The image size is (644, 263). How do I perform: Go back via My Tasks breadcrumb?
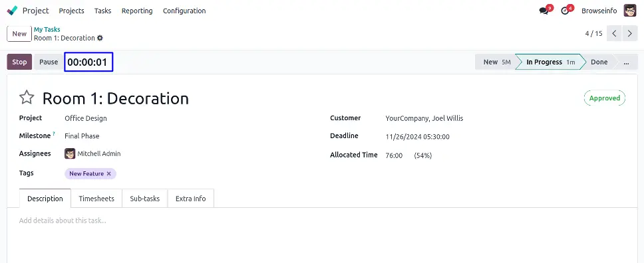click(47, 29)
